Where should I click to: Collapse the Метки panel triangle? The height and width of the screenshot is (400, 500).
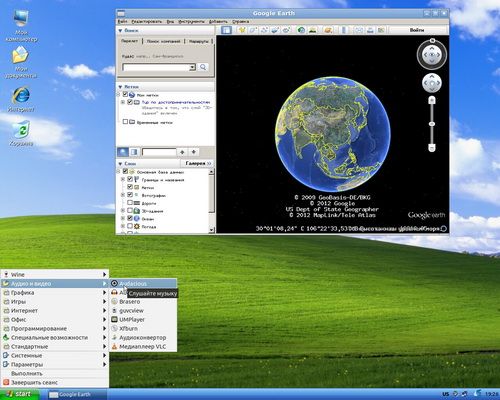tap(120, 87)
